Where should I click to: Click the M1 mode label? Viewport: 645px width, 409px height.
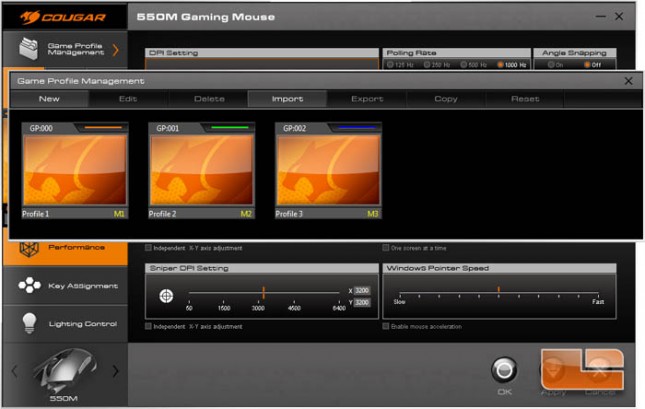pos(119,214)
